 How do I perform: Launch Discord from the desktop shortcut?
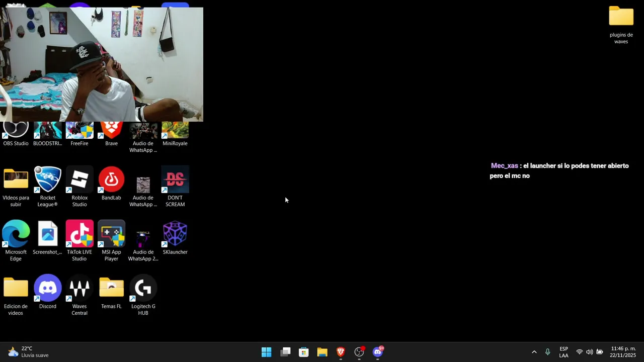tap(47, 293)
